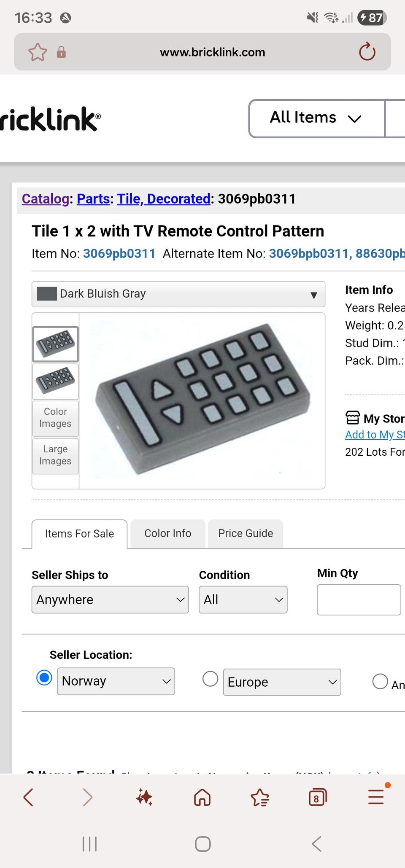Open the tab switcher showing 8 tabs
Viewport: 405px width, 868px height.
tap(317, 797)
